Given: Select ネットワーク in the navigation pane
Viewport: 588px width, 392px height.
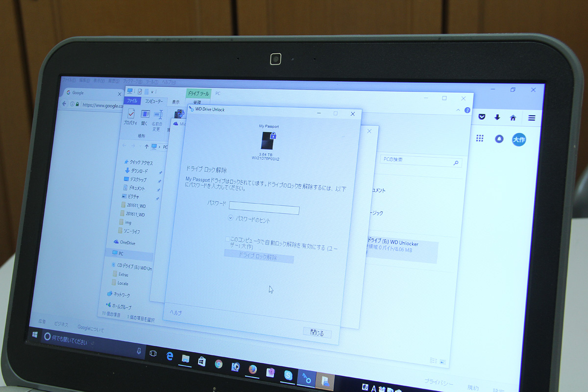Looking at the screenshot, I should (118, 294).
